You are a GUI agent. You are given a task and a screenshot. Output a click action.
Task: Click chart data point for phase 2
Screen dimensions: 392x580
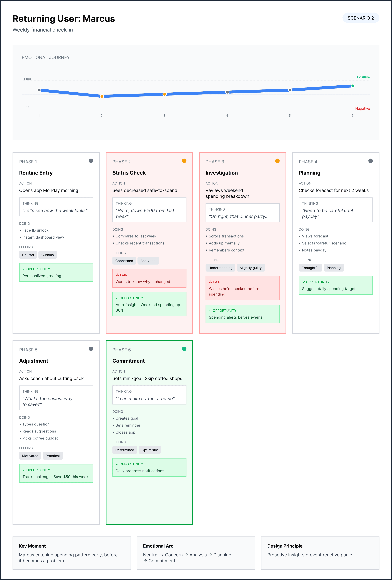pyautogui.click(x=102, y=96)
